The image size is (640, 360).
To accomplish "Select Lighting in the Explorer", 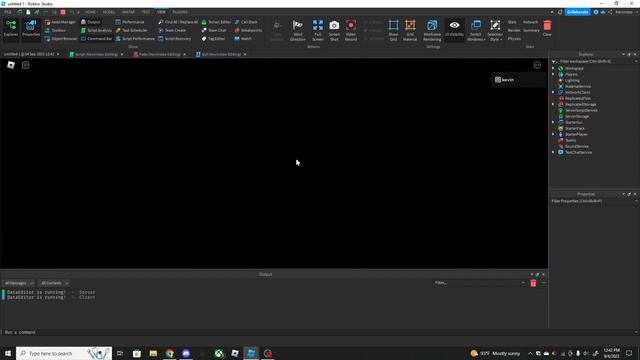I will coord(572,80).
